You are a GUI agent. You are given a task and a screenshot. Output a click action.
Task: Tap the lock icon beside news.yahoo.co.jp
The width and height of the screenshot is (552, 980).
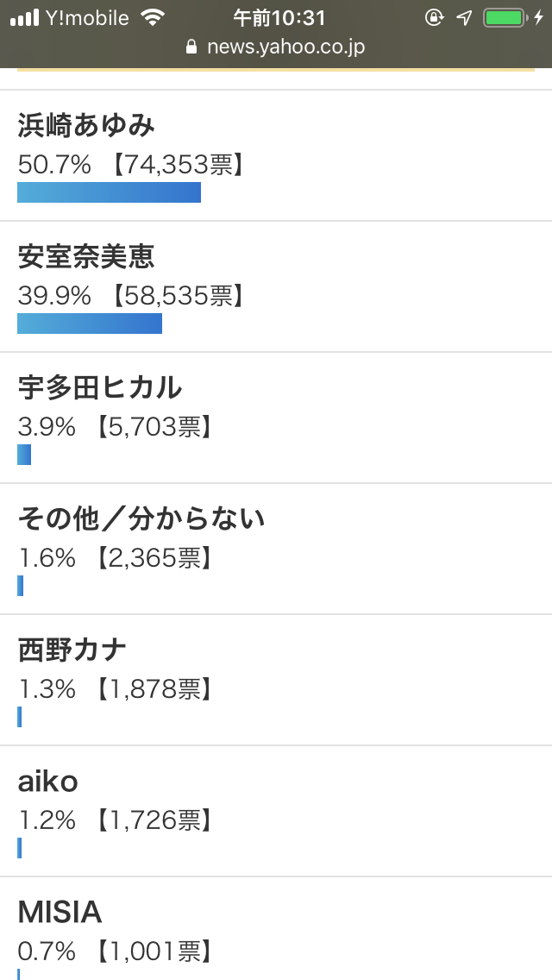[191, 47]
